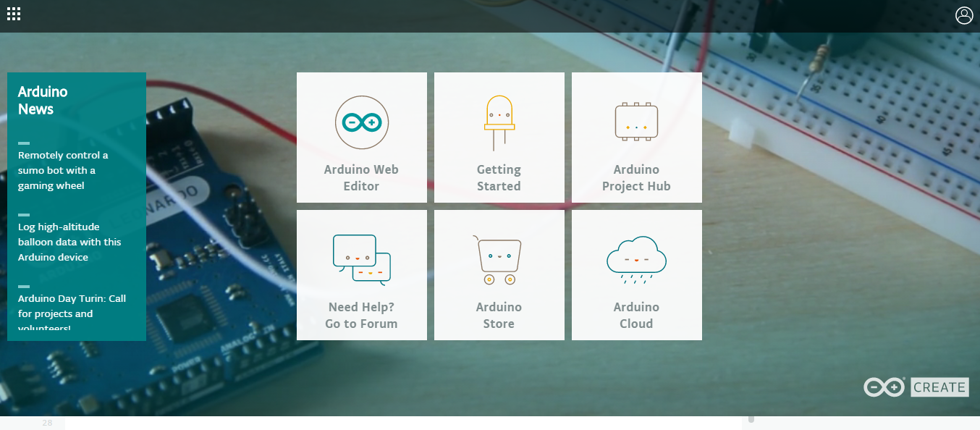Select the chip icon for Project Hub
The image size is (980, 430).
tap(637, 122)
